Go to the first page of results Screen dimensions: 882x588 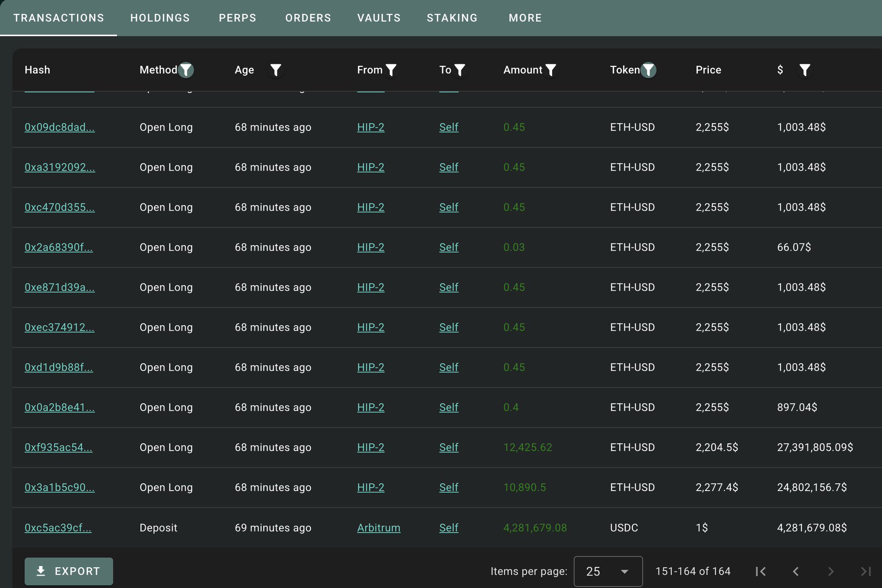click(x=761, y=571)
